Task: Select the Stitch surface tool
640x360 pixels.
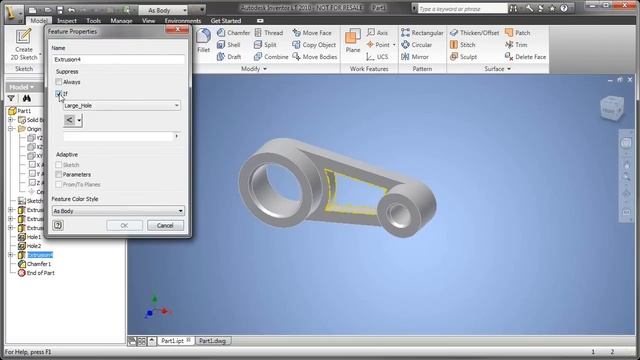Action: (462, 45)
